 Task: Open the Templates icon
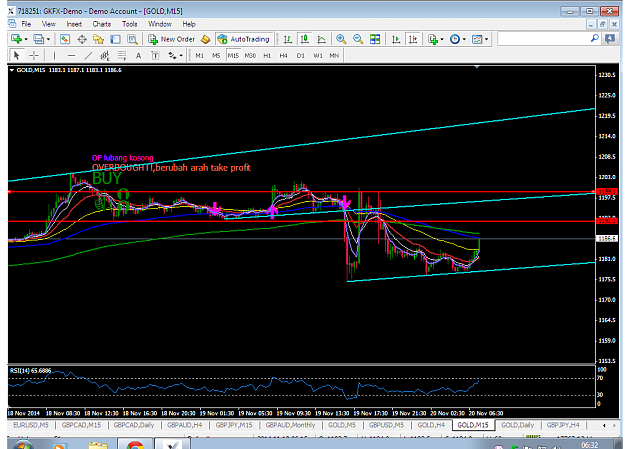(477, 39)
